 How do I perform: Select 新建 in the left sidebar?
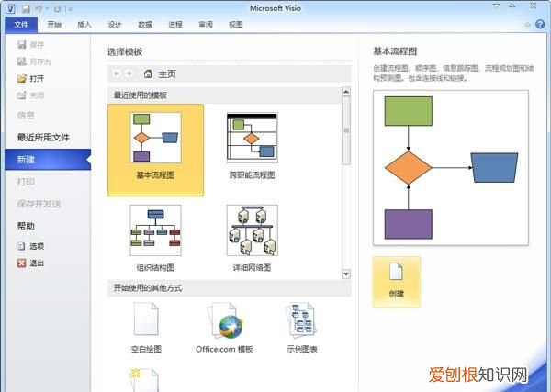(48, 160)
